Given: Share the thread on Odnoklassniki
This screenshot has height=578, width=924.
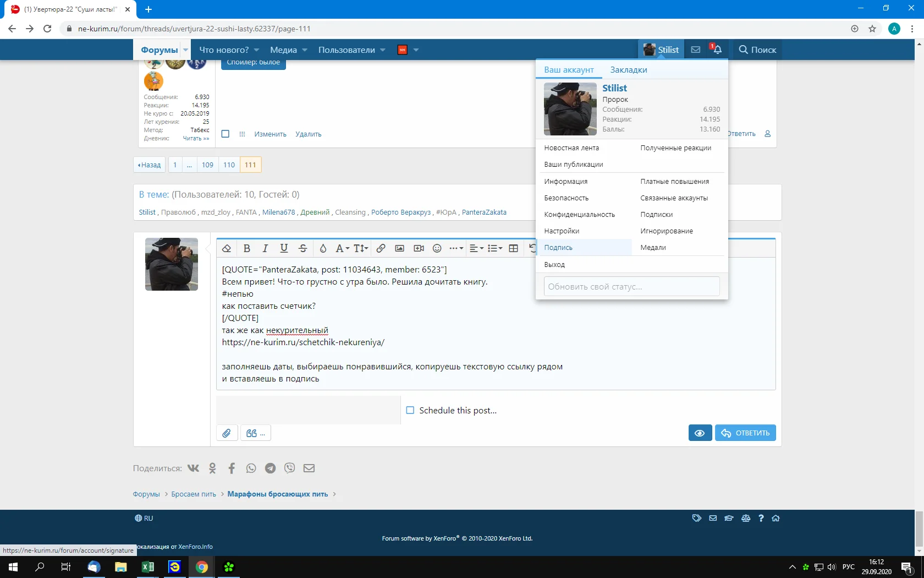Looking at the screenshot, I should (x=213, y=468).
